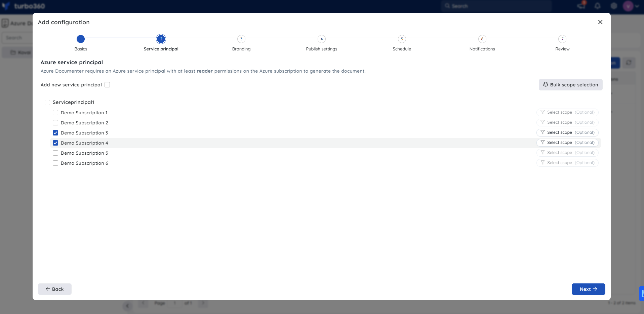Screen dimensions: 644x314
Task: Choose scope for Demo Subscription 3
Action: (x=567, y=132)
